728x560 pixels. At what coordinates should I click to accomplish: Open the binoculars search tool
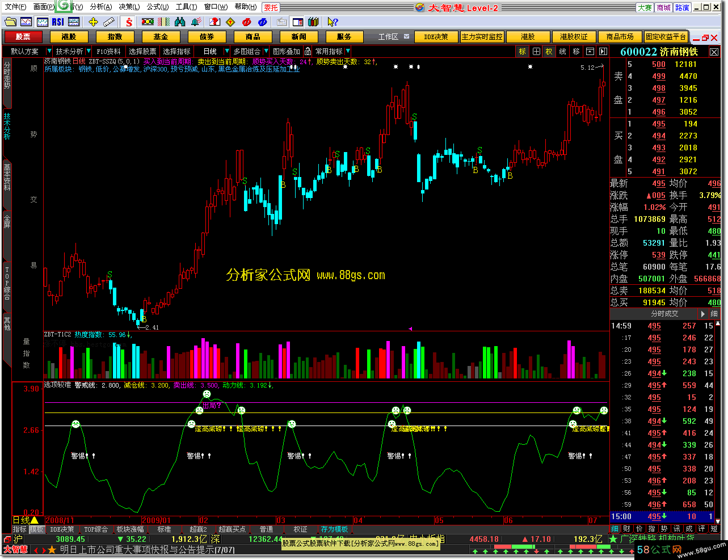tap(180, 22)
